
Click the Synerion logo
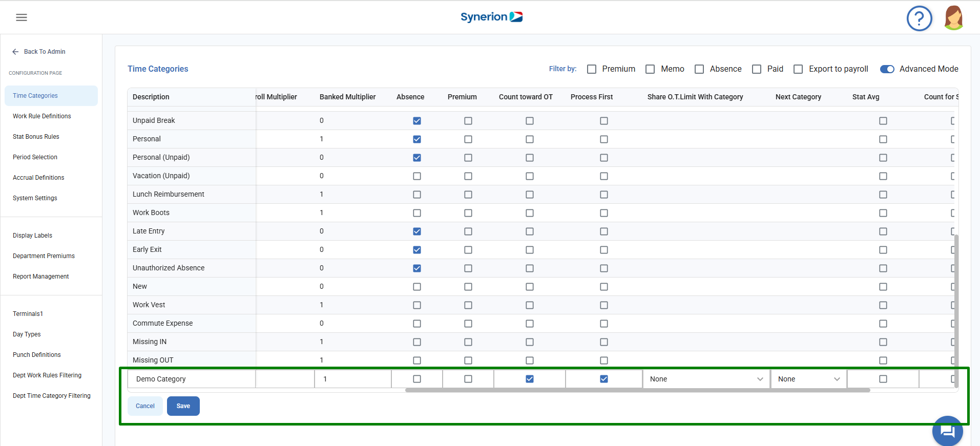point(491,17)
